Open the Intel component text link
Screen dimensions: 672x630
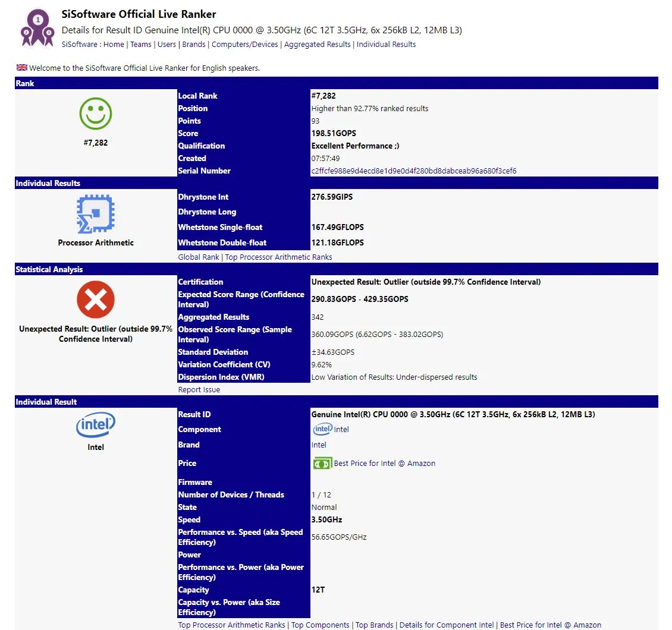pyautogui.click(x=341, y=430)
